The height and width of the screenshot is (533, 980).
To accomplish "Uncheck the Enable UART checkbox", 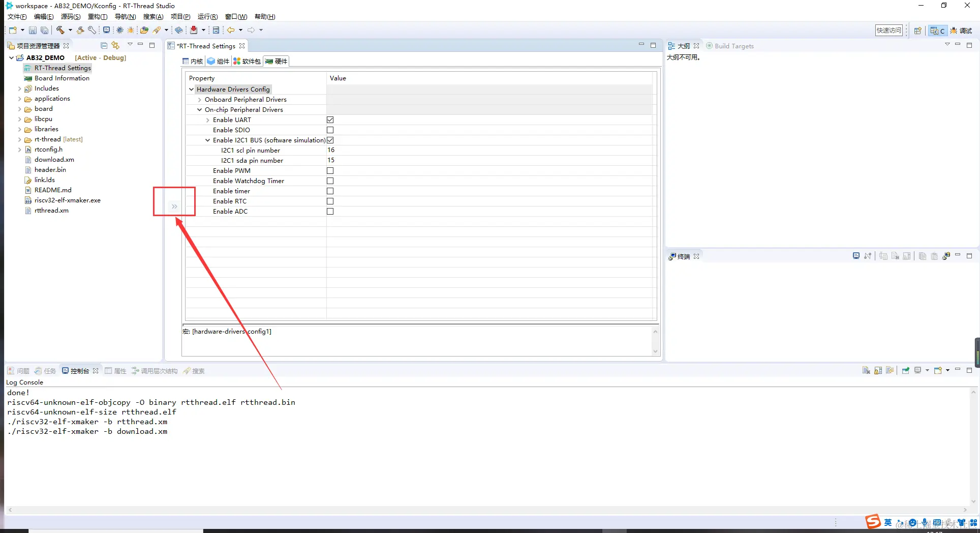I will click(x=330, y=120).
